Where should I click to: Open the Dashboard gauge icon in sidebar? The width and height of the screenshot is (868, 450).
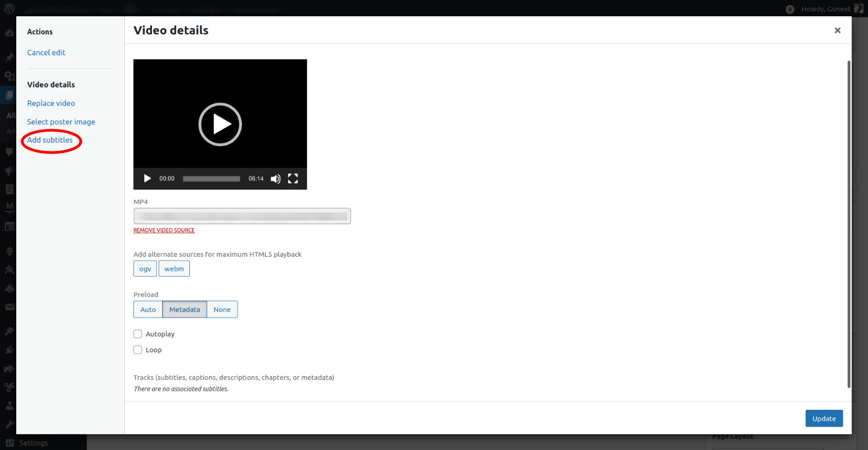(9, 33)
